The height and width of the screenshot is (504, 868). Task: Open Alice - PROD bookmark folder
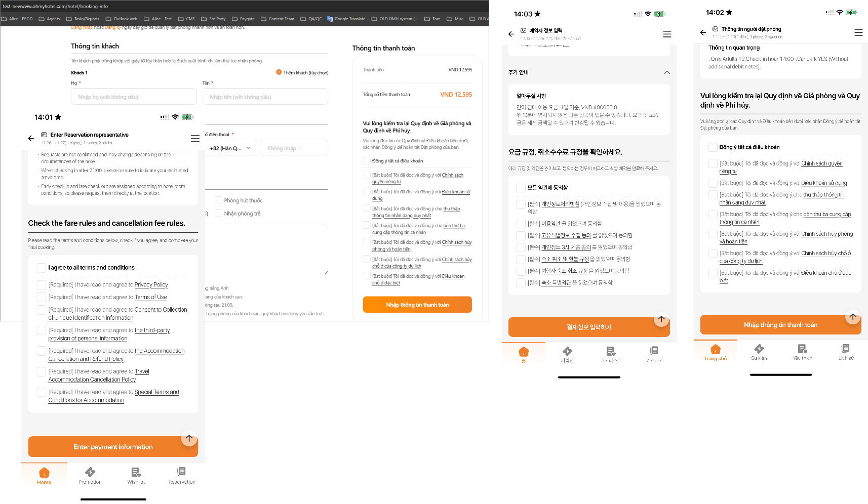(x=17, y=19)
